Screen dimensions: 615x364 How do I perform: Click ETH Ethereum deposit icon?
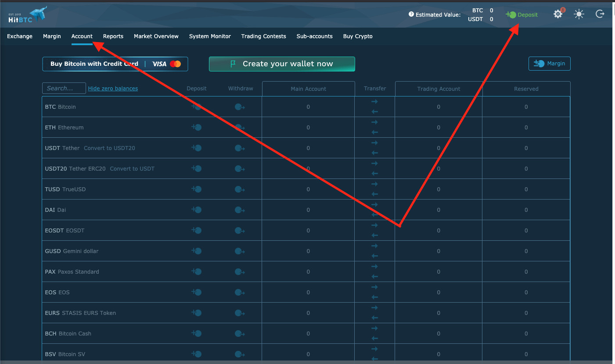point(196,127)
